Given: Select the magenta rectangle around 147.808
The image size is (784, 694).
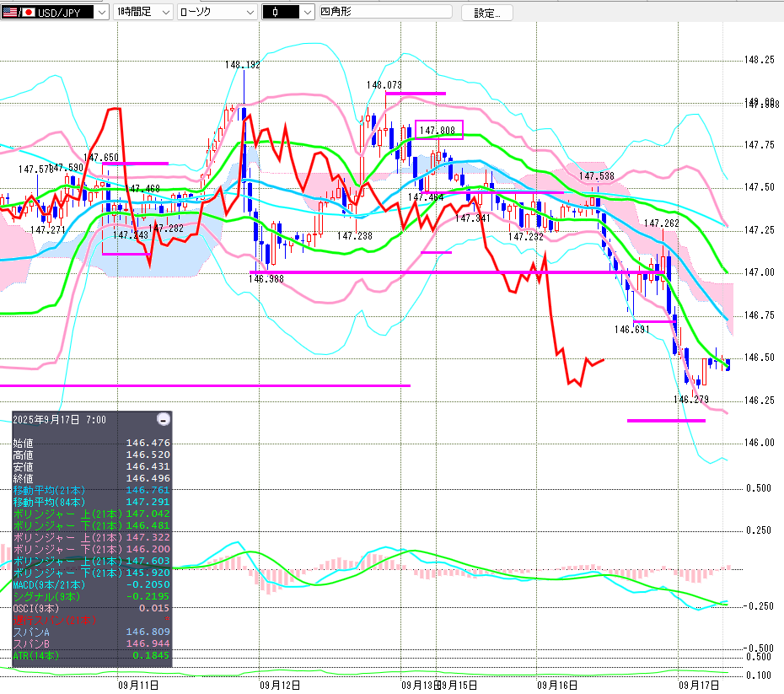Looking at the screenshot, I should click(x=439, y=131).
